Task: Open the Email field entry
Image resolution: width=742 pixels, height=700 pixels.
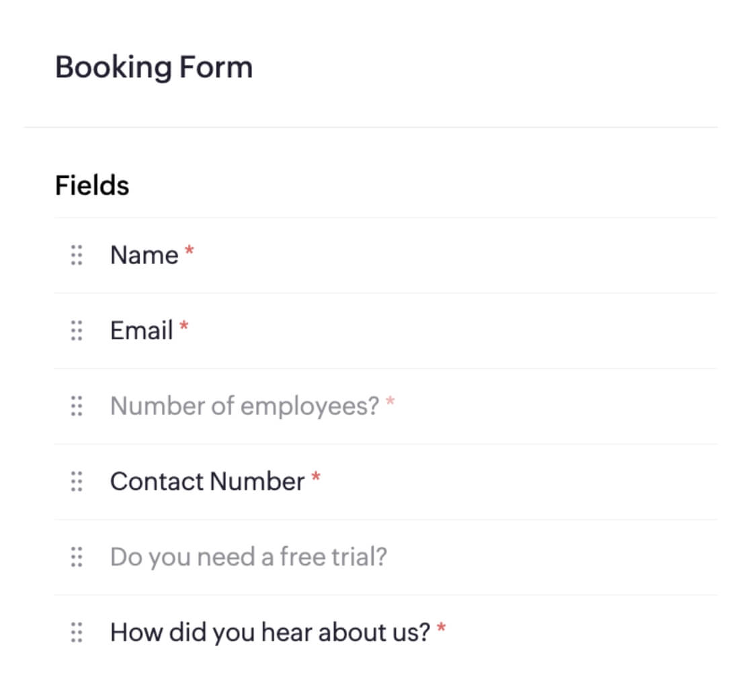Action: (x=141, y=331)
